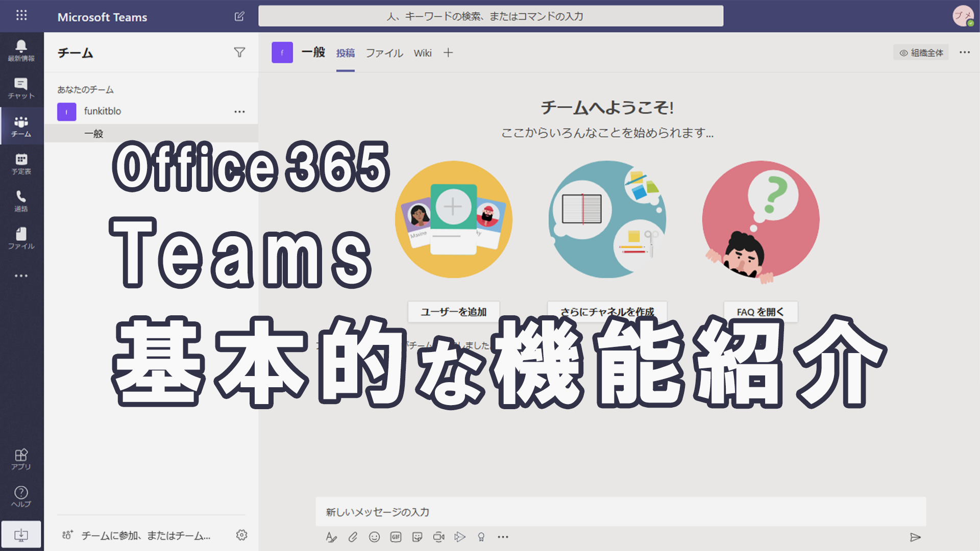Click the create channels illustration
The image size is (980, 551).
click(x=607, y=219)
